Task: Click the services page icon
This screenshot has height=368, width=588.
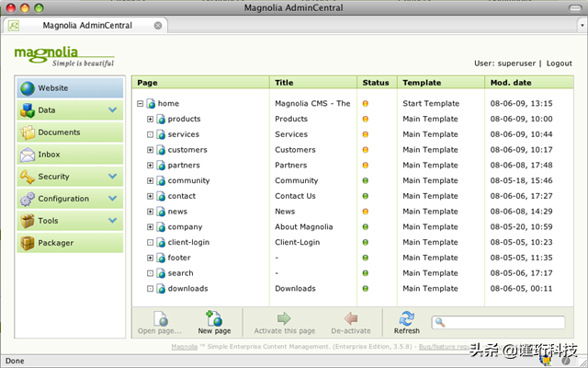Action: pos(161,134)
